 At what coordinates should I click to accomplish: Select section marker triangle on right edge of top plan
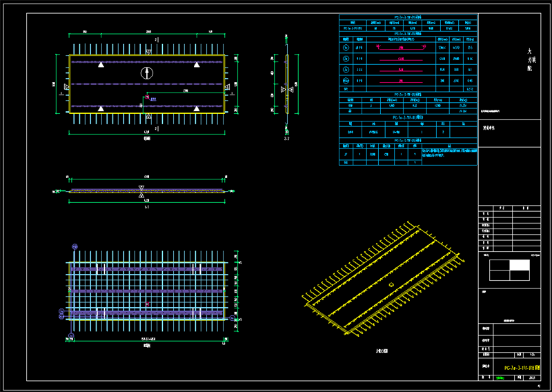pyautogui.click(x=228, y=87)
